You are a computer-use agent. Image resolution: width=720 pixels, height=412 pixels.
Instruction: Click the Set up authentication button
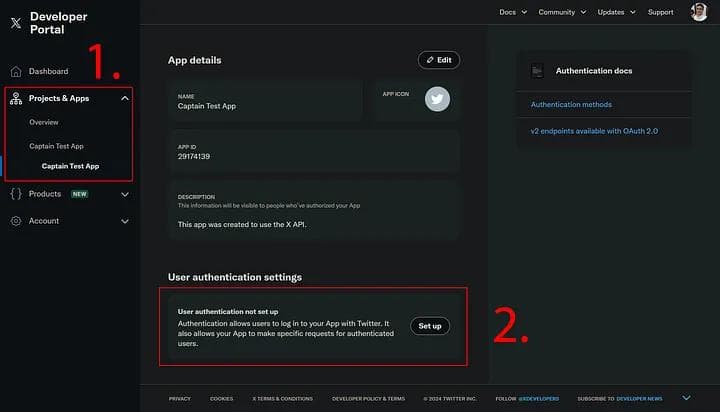point(430,326)
